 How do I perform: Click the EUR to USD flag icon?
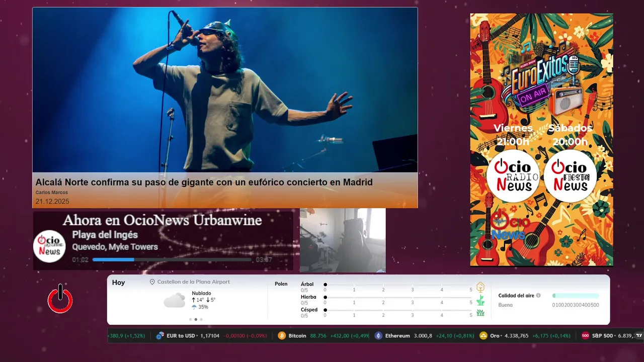(160, 336)
